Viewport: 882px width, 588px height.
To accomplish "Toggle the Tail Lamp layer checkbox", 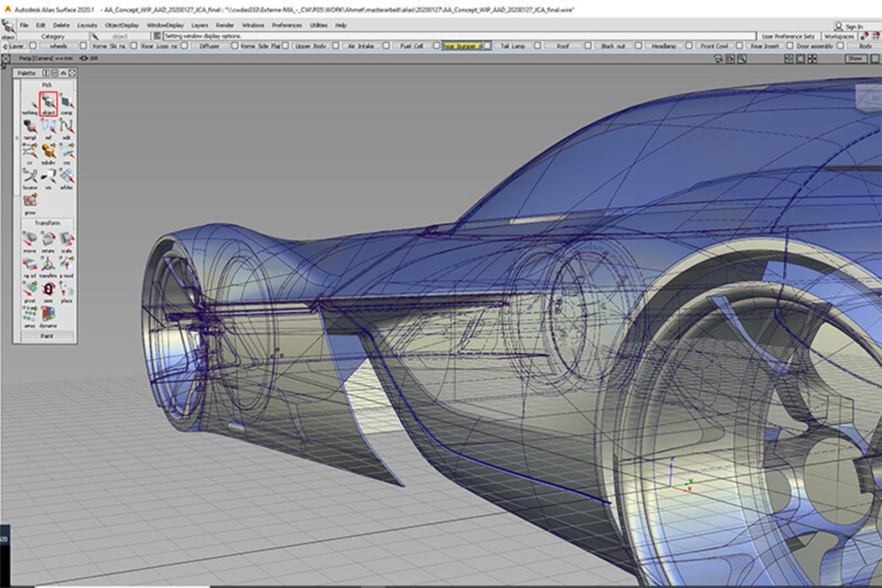I will [x=538, y=46].
